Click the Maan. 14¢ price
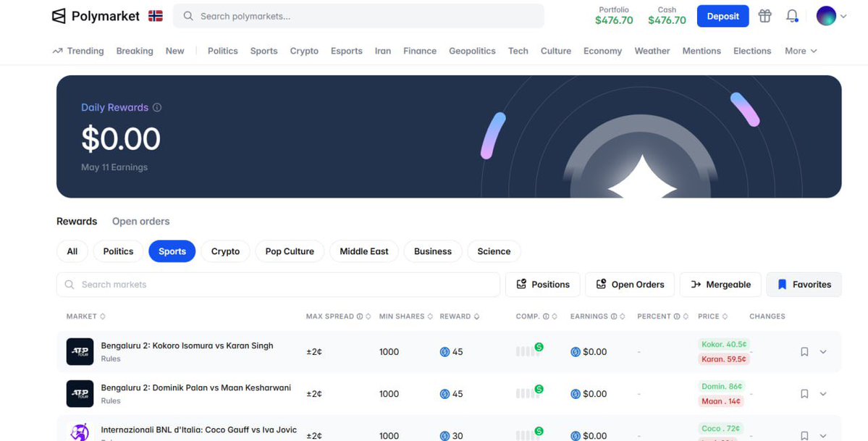Image resolution: width=868 pixels, height=441 pixels. pyautogui.click(x=721, y=401)
